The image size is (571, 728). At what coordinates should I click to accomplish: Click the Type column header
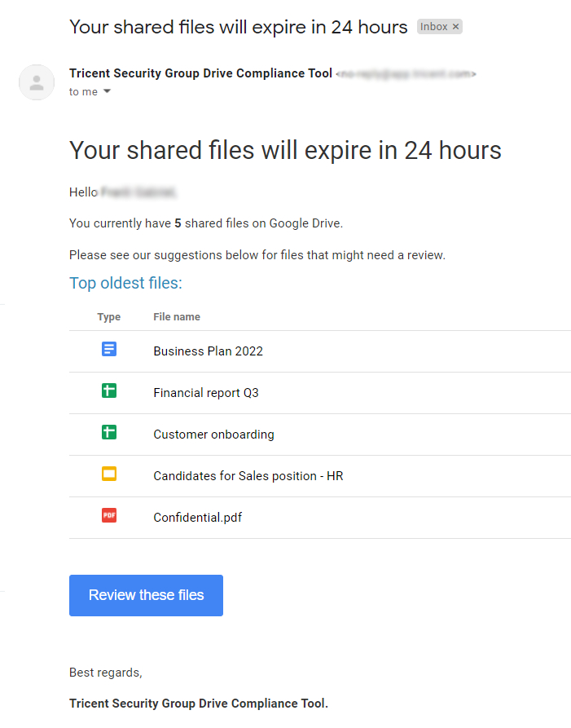108,317
